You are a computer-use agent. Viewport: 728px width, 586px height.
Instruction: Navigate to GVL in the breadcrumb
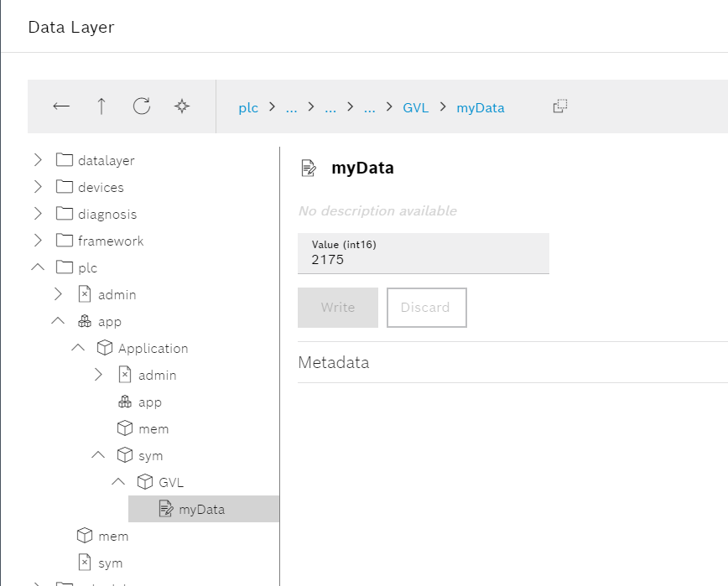click(x=415, y=107)
